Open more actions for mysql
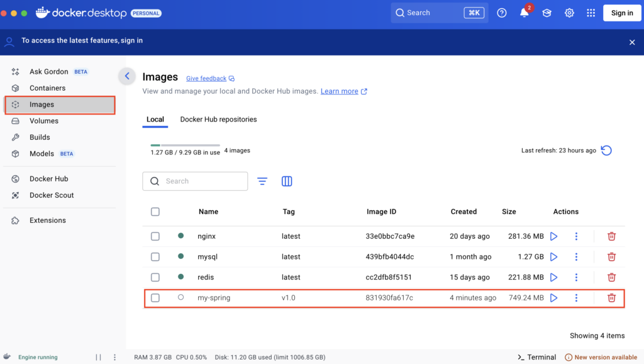Viewport: 644px width, 364px height. tap(576, 257)
